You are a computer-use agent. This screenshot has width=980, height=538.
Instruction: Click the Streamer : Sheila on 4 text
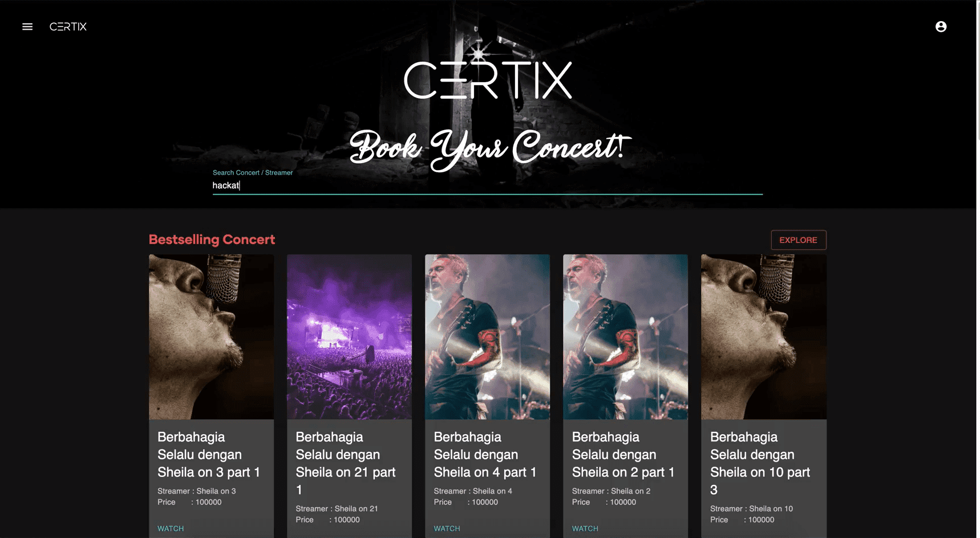click(473, 491)
